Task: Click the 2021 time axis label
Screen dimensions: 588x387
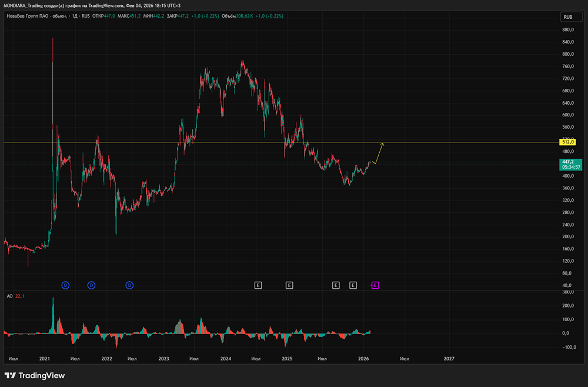Action: (x=45, y=359)
